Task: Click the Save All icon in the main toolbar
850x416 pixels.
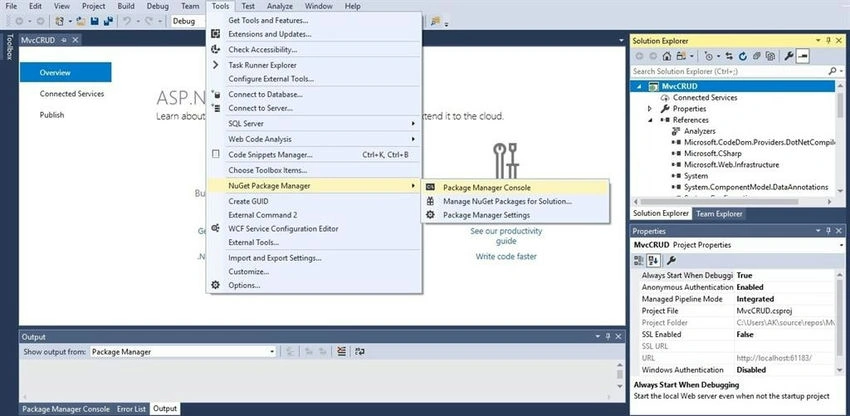Action: click(x=108, y=21)
